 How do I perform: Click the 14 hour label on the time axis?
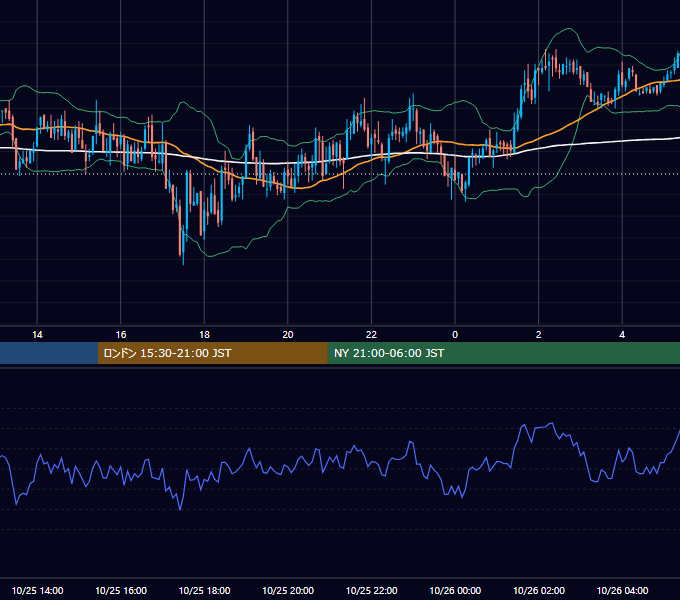(x=37, y=335)
